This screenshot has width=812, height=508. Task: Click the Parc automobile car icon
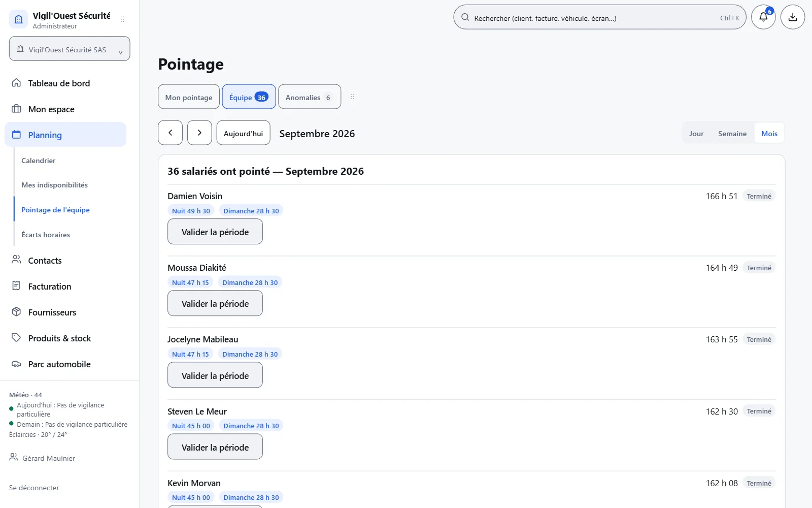tap(17, 364)
